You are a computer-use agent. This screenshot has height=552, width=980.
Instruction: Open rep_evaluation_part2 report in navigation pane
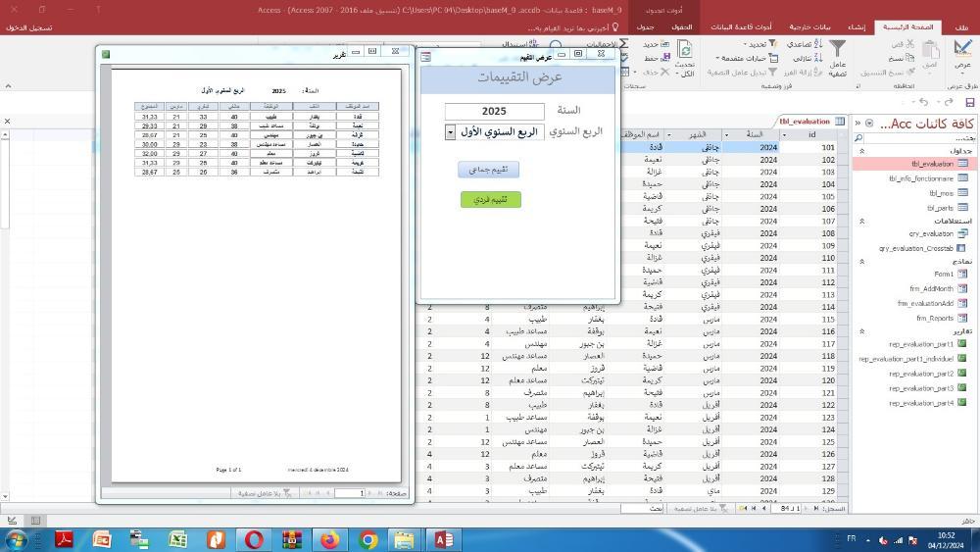(920, 374)
